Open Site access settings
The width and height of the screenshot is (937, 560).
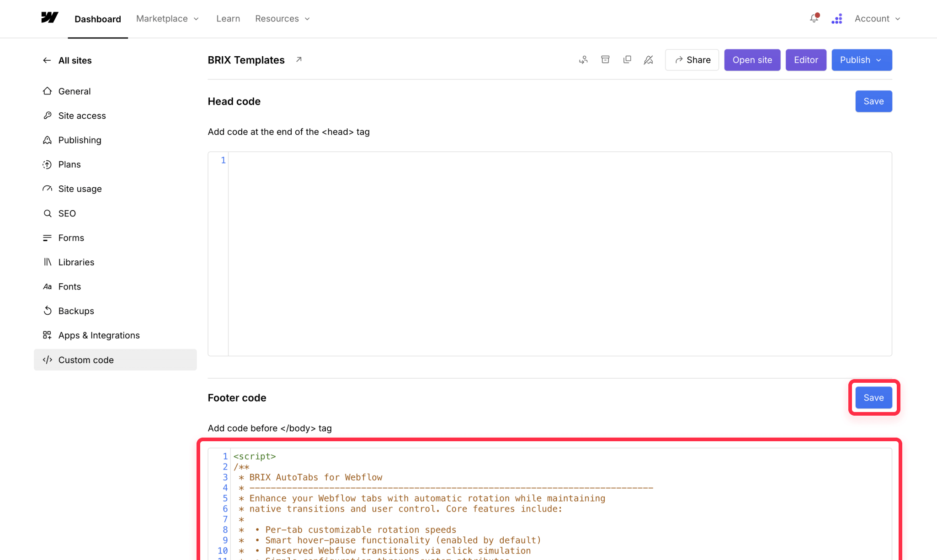point(115,116)
